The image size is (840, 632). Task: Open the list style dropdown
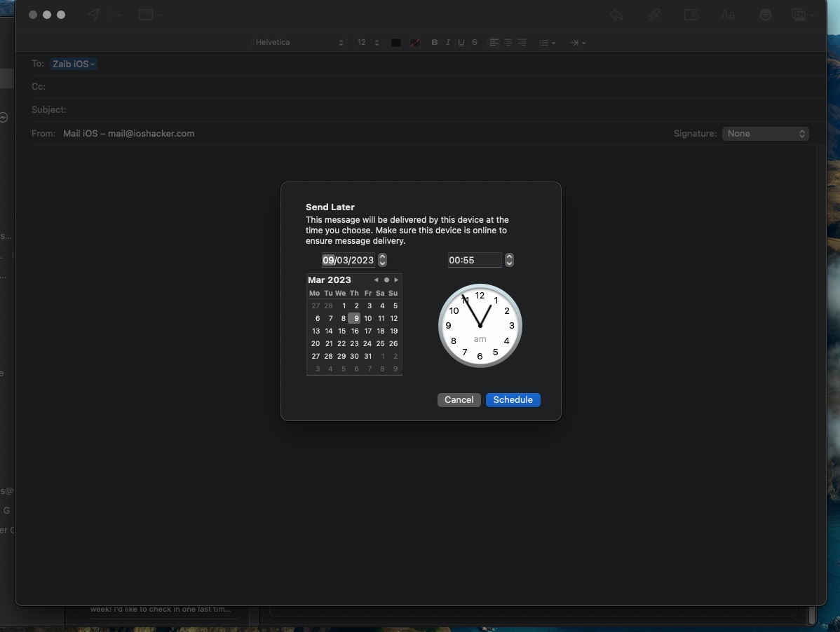[547, 42]
